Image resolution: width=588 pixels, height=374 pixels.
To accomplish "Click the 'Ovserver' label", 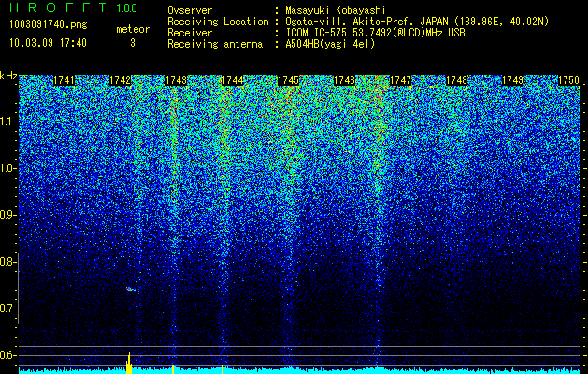I will (190, 10).
